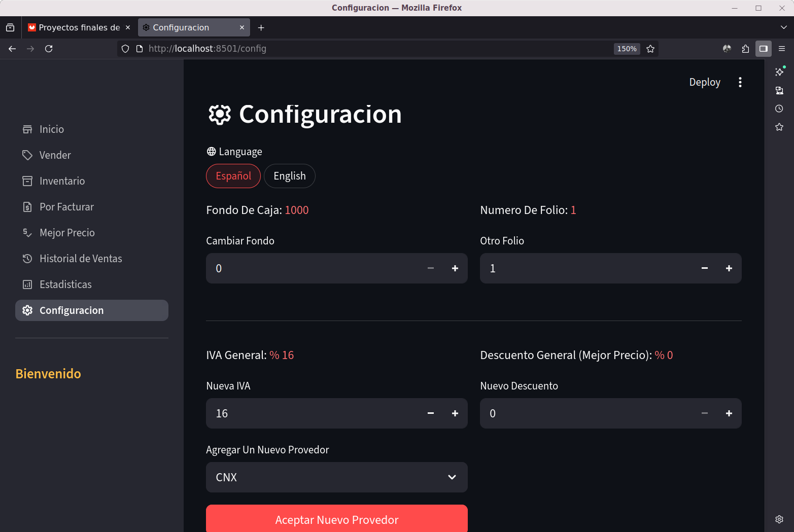Click the 150% zoom level indicator

coord(627,49)
